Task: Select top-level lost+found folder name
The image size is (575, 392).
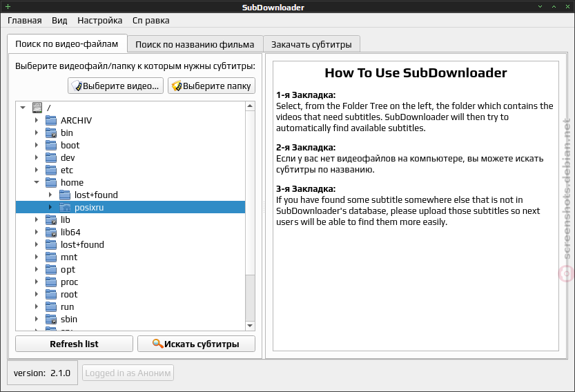Action: (82, 244)
